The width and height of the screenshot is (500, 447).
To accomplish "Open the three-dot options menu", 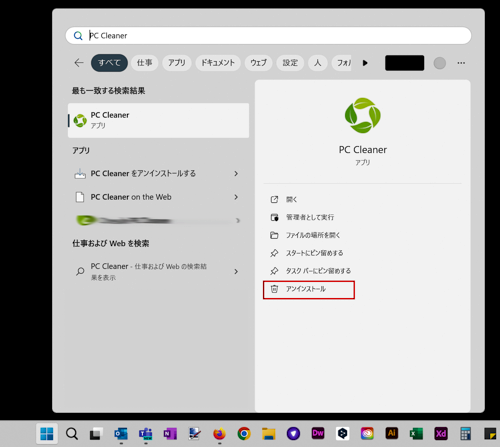I will click(461, 63).
